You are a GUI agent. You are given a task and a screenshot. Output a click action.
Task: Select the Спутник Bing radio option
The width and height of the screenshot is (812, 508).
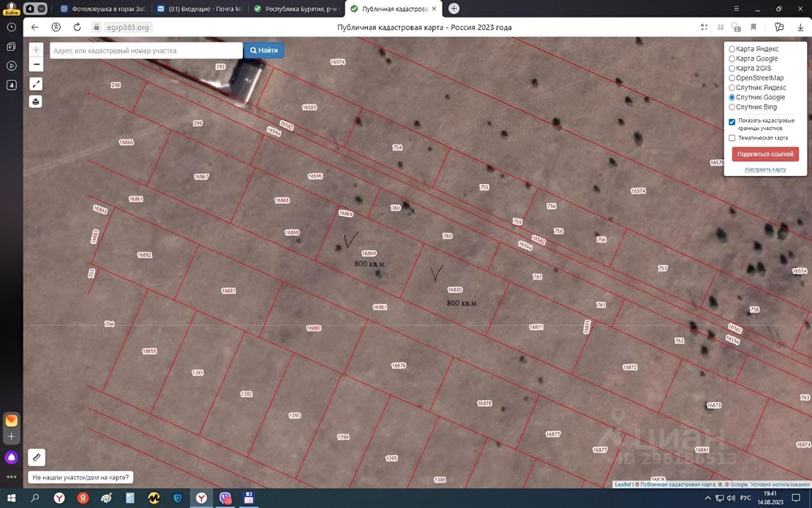[732, 107]
